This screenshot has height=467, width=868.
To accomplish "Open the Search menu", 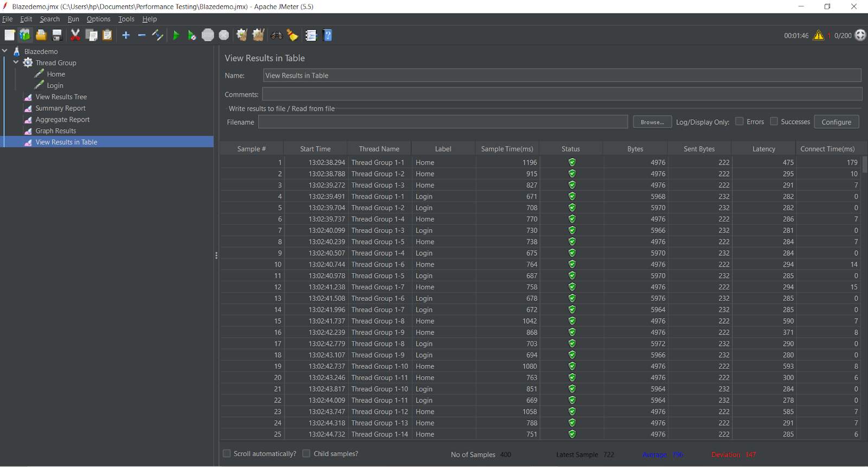I will pos(50,19).
